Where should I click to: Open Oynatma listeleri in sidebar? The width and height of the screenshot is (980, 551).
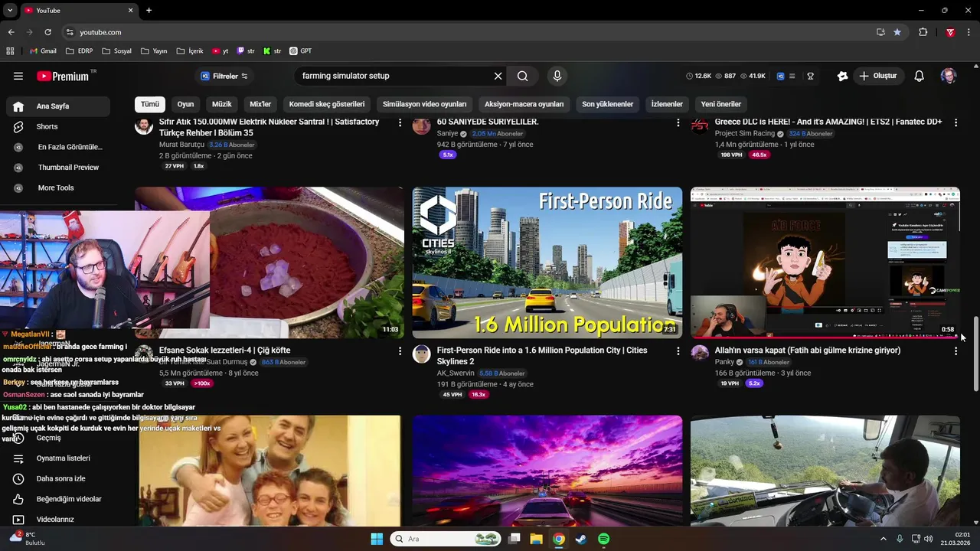[x=57, y=458]
